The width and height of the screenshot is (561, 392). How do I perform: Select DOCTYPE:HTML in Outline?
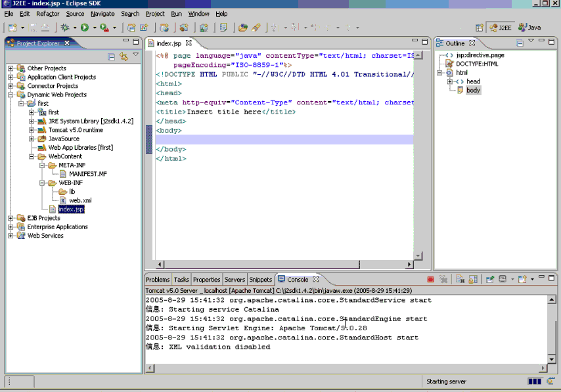tap(477, 64)
